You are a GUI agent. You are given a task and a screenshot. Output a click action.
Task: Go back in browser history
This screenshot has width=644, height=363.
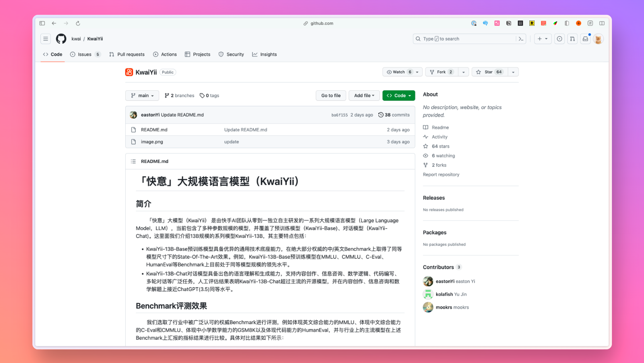pyautogui.click(x=54, y=23)
